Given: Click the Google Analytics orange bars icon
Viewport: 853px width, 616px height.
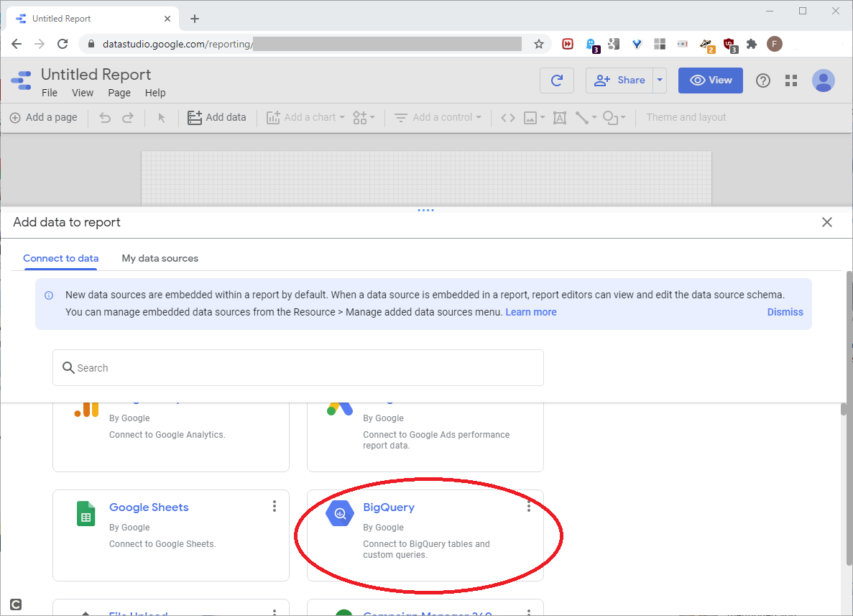Looking at the screenshot, I should (86, 409).
